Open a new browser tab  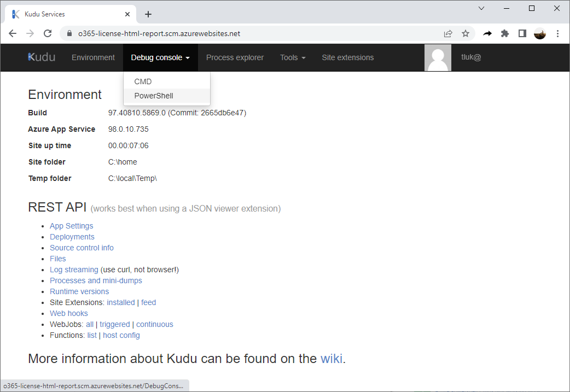tap(148, 14)
